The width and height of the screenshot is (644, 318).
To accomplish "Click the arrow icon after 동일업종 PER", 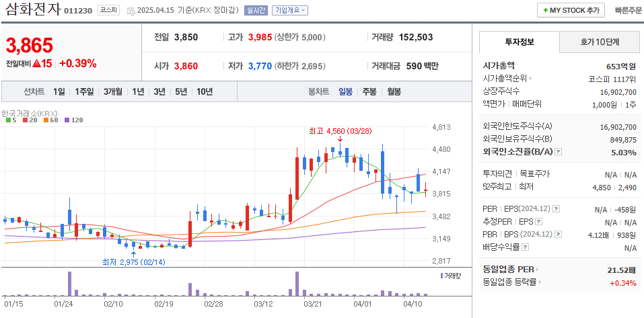I will [537, 270].
